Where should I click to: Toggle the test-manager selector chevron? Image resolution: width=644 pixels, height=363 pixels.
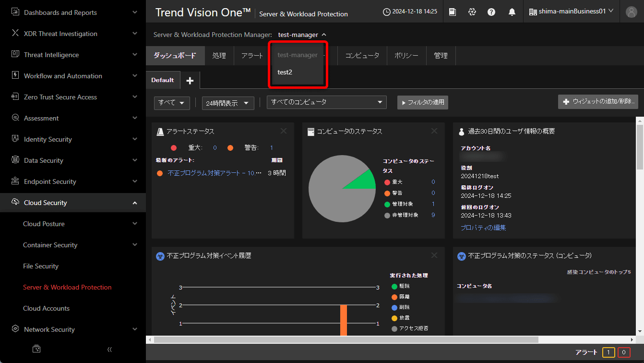(324, 35)
